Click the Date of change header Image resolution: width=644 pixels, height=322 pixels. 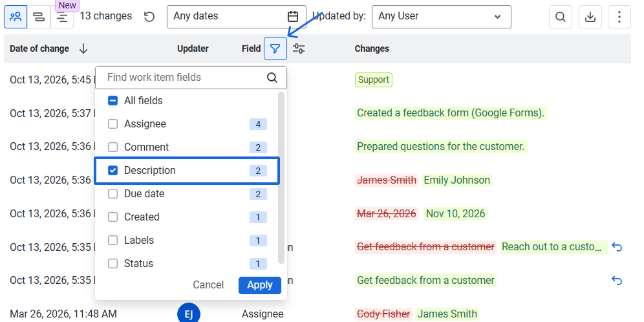(x=39, y=48)
